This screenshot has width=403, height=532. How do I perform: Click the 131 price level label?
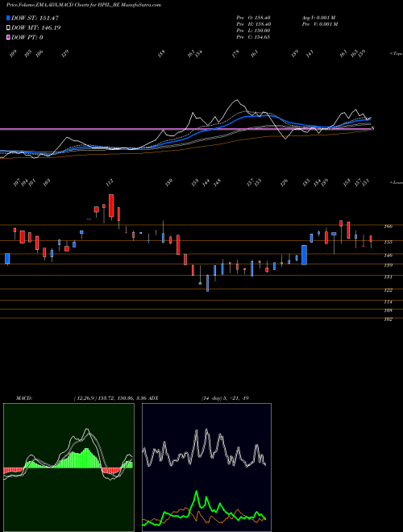click(388, 277)
